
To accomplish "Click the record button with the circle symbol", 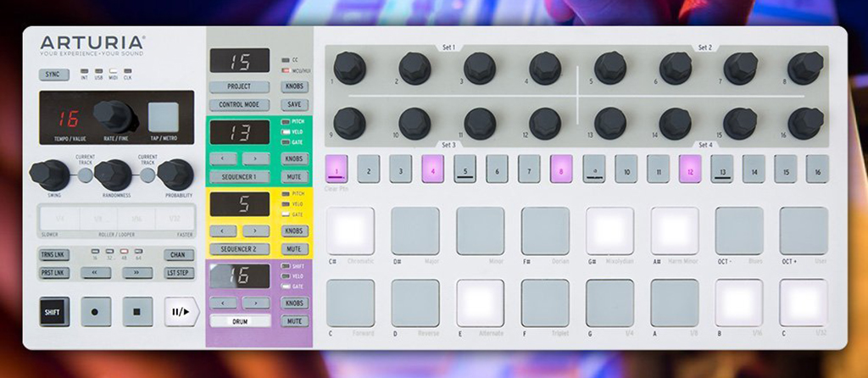I will pyautogui.click(x=96, y=312).
